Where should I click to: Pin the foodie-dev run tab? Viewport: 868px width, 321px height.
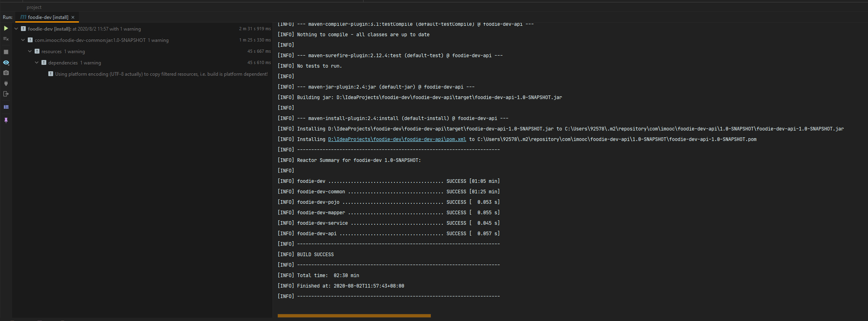[6, 120]
